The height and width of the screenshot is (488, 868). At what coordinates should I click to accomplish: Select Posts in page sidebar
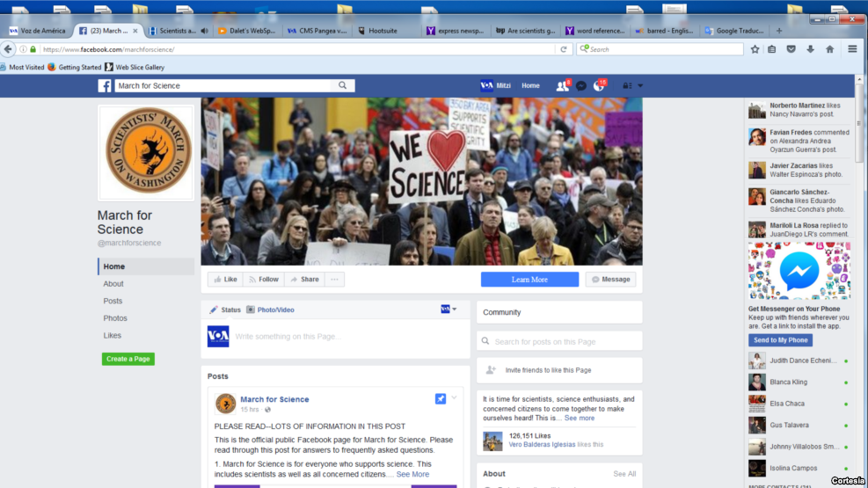(113, 301)
